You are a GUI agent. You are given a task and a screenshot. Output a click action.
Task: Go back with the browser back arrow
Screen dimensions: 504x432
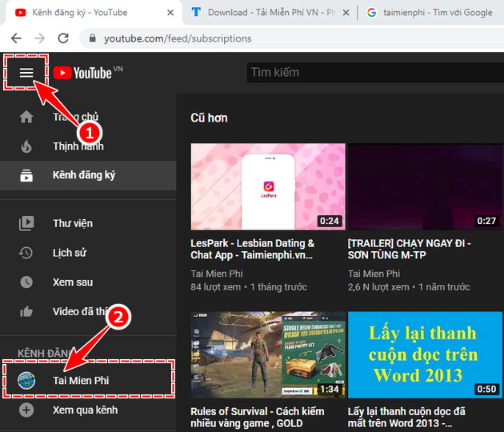(x=16, y=38)
